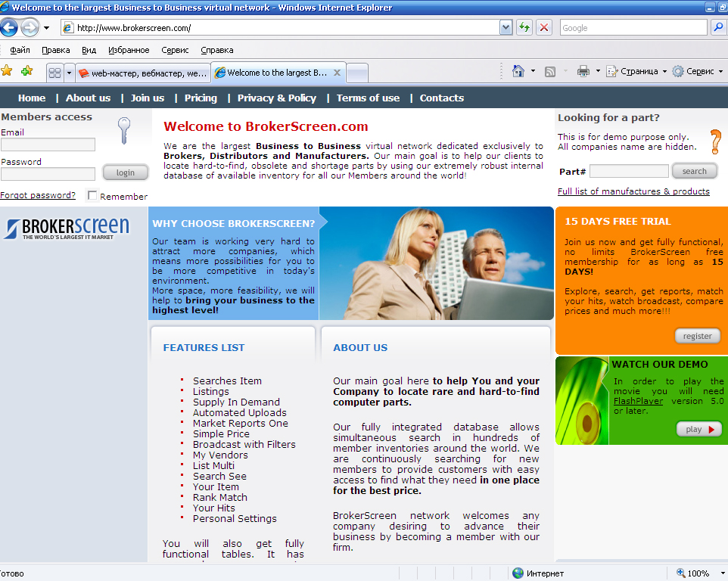Click the search magnifier icon
Image resolution: width=728 pixels, height=581 pixels.
click(x=718, y=28)
